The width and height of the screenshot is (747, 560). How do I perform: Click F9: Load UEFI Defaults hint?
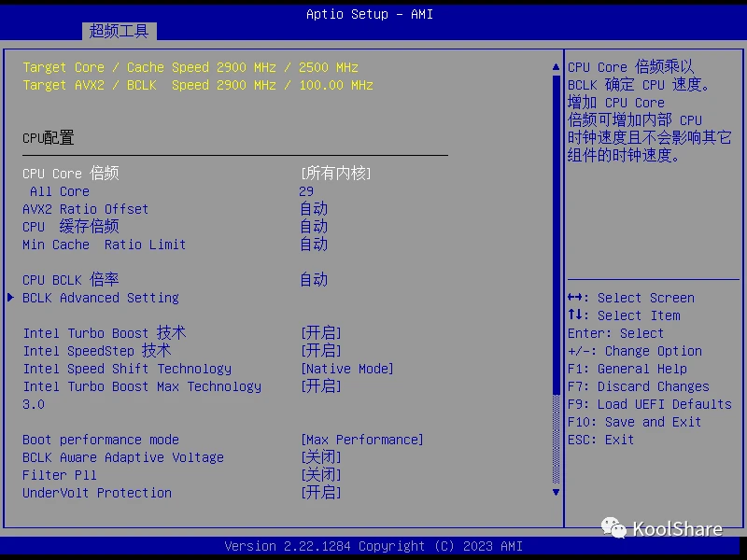click(x=649, y=404)
